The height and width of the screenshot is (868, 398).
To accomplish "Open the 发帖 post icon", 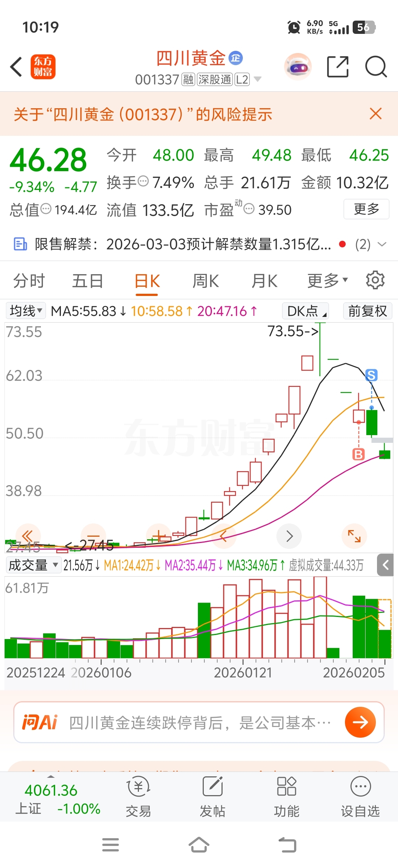I will (213, 797).
